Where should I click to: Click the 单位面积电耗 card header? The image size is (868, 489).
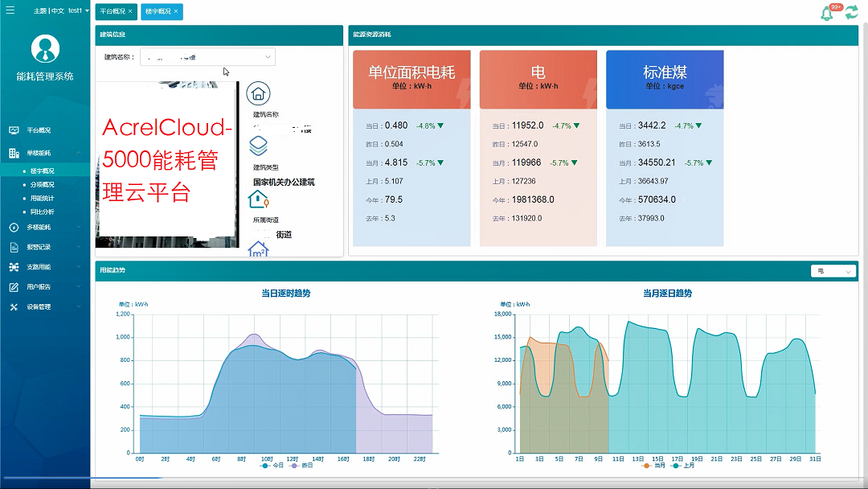411,79
